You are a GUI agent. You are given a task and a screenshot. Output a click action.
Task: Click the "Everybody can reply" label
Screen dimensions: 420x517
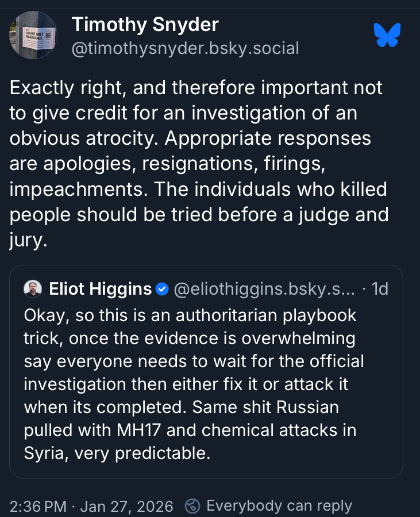click(279, 506)
